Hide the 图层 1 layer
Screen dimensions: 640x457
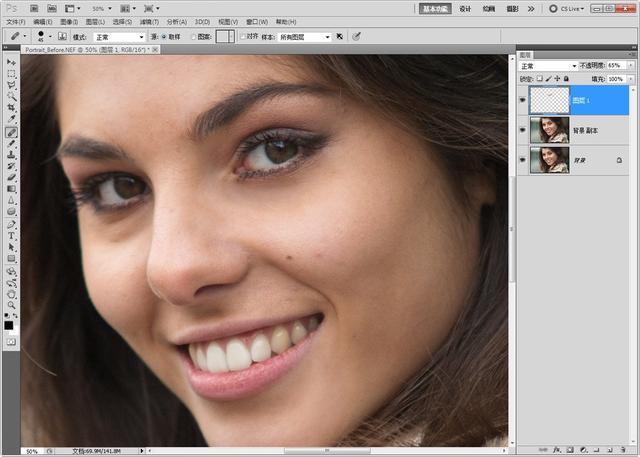pos(522,100)
